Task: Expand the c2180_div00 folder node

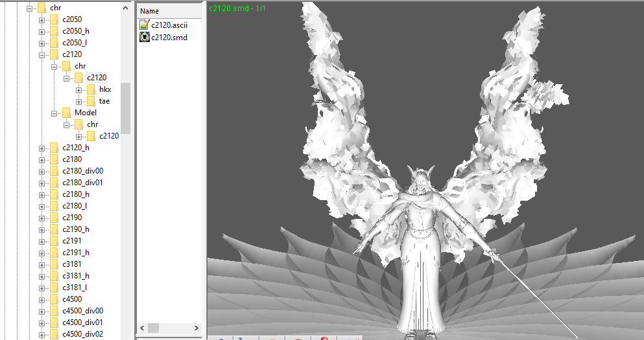Action: coord(42,172)
